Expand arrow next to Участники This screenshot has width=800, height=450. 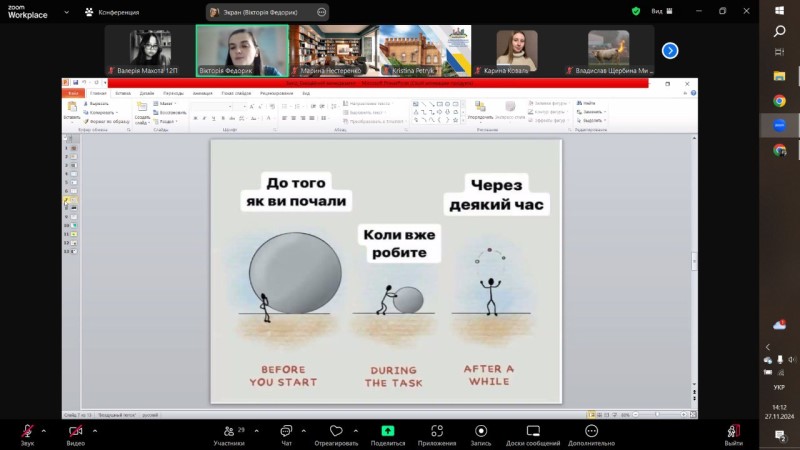point(257,431)
